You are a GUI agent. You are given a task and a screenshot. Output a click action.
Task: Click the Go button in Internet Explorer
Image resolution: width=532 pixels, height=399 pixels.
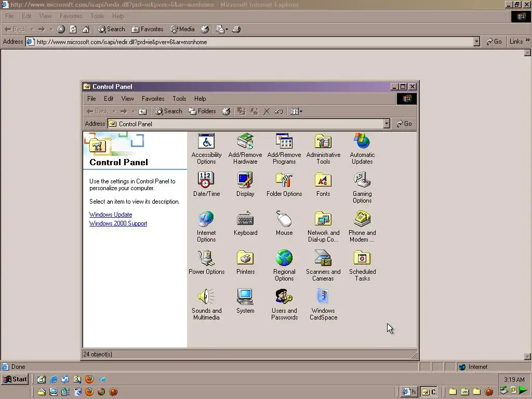494,42
